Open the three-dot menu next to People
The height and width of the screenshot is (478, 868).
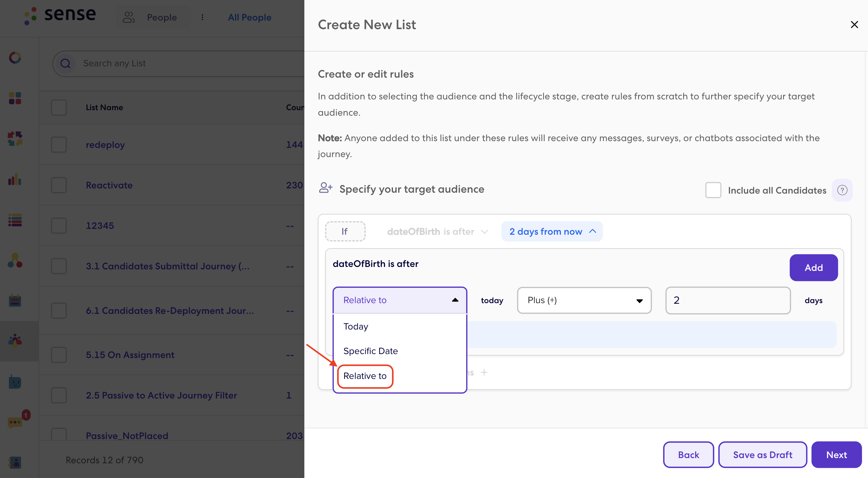point(202,17)
